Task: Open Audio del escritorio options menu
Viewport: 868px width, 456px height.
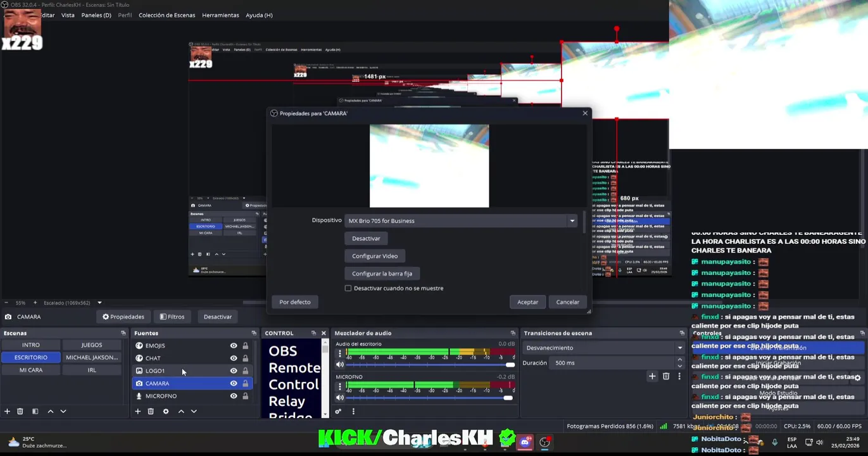Action: [x=340, y=353]
